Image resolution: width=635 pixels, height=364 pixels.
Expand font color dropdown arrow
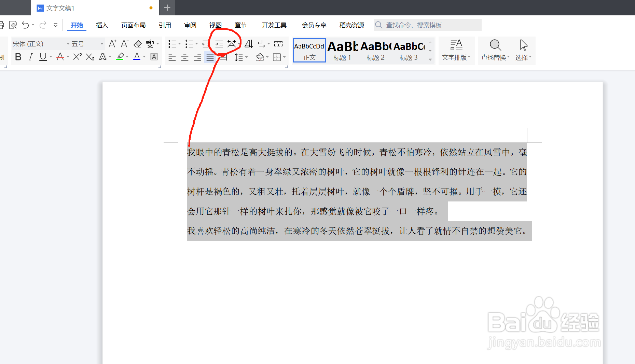144,57
